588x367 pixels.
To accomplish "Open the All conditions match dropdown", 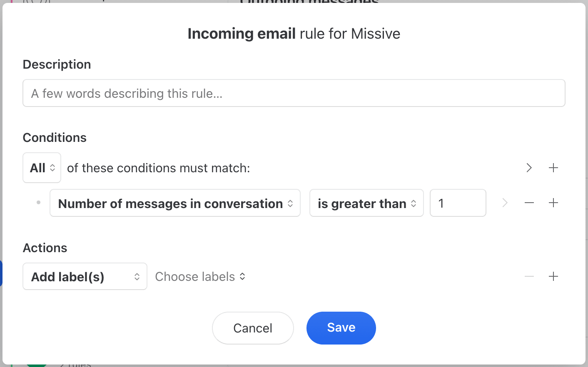I will coord(42,168).
